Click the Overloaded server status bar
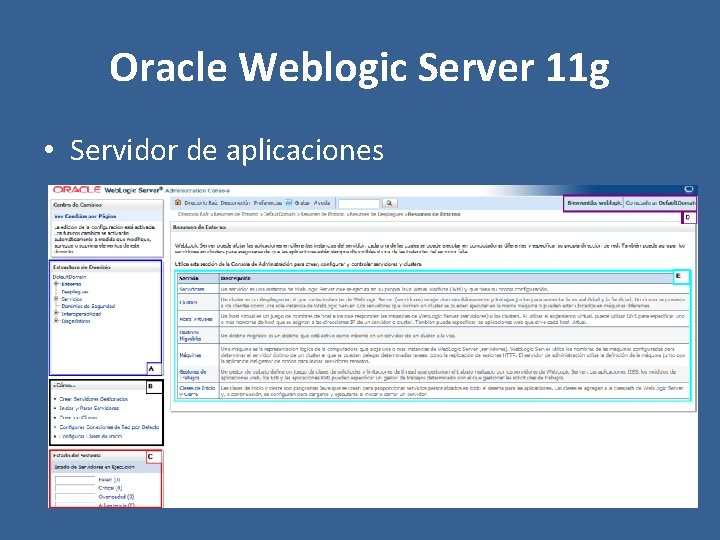The width and height of the screenshot is (720, 540). pyautogui.click(x=75, y=497)
